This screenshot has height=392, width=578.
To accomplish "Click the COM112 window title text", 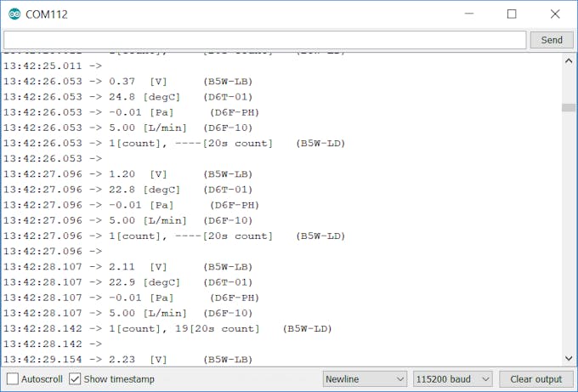I will pos(47,14).
